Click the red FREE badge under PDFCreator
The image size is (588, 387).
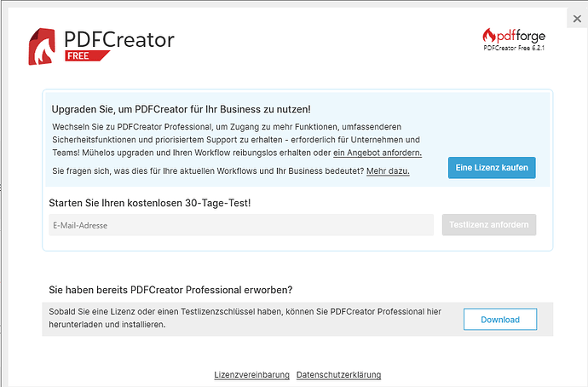[x=85, y=57]
